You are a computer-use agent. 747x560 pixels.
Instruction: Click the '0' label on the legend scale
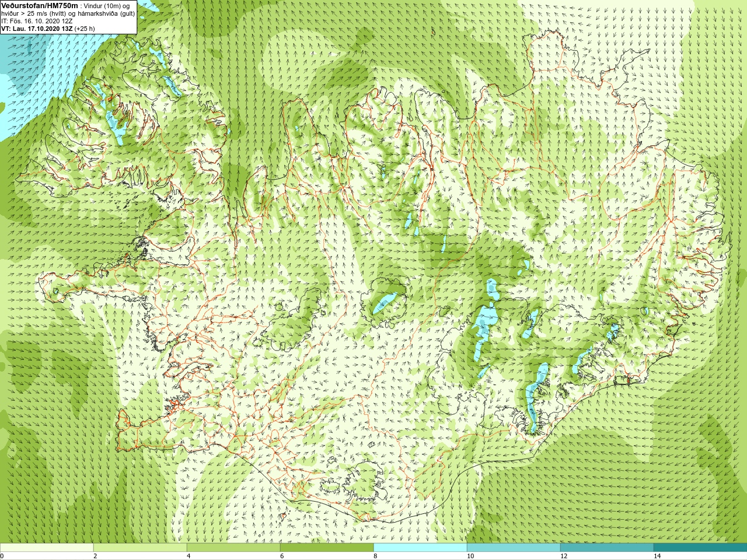click(2, 556)
